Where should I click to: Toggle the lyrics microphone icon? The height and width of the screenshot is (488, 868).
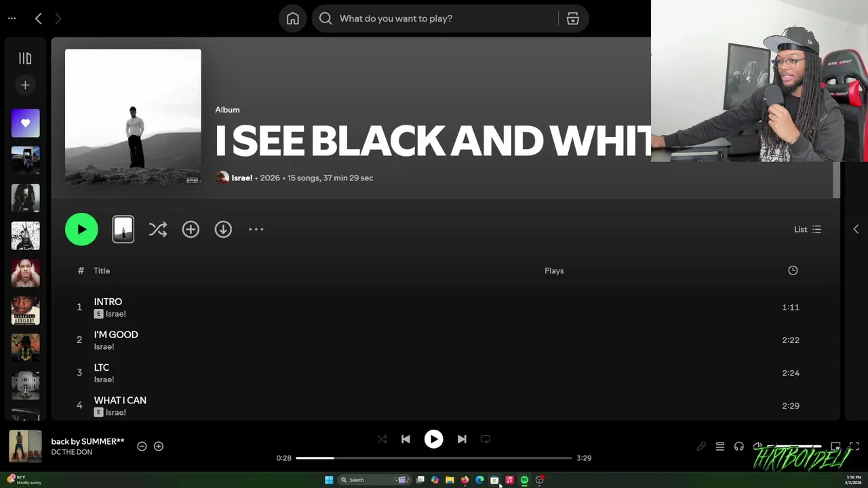pos(701,446)
